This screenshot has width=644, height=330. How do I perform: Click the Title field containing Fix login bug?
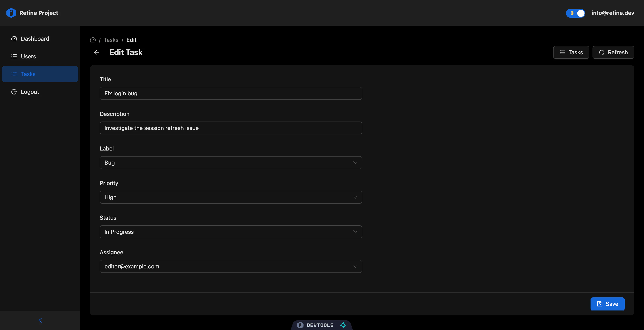231,93
